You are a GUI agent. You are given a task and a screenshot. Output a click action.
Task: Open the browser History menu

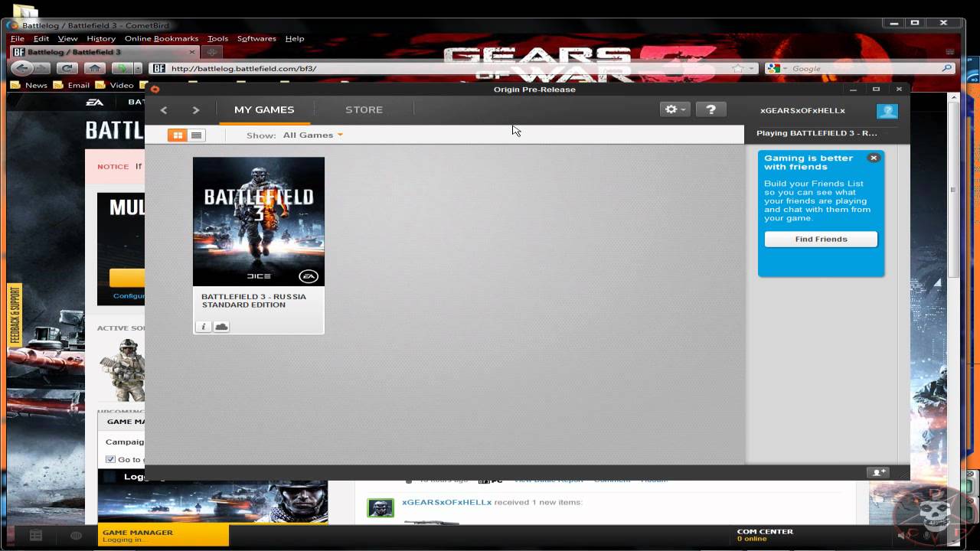[101, 38]
